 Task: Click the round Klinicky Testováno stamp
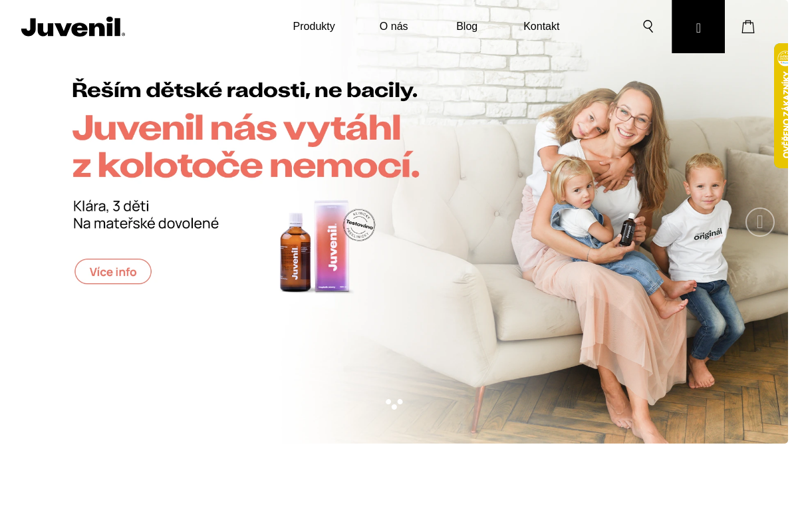(x=359, y=225)
